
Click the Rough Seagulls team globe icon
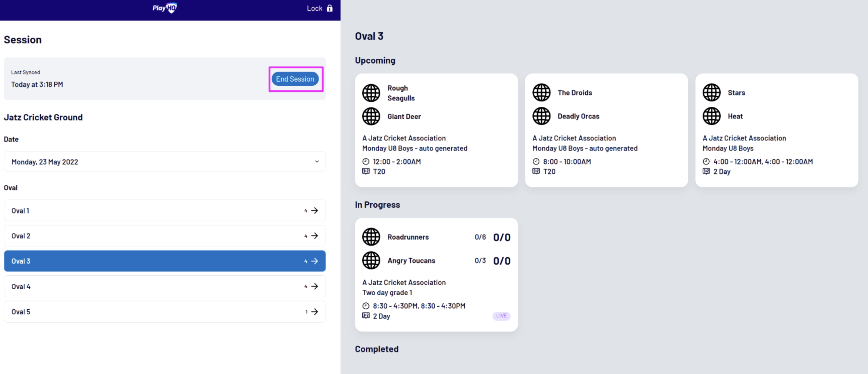(x=371, y=93)
